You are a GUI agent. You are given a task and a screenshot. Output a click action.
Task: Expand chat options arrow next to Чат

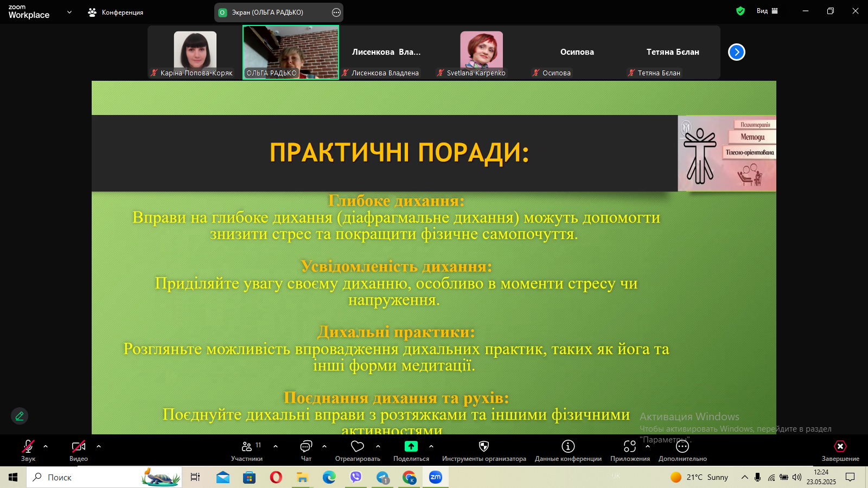point(324,446)
